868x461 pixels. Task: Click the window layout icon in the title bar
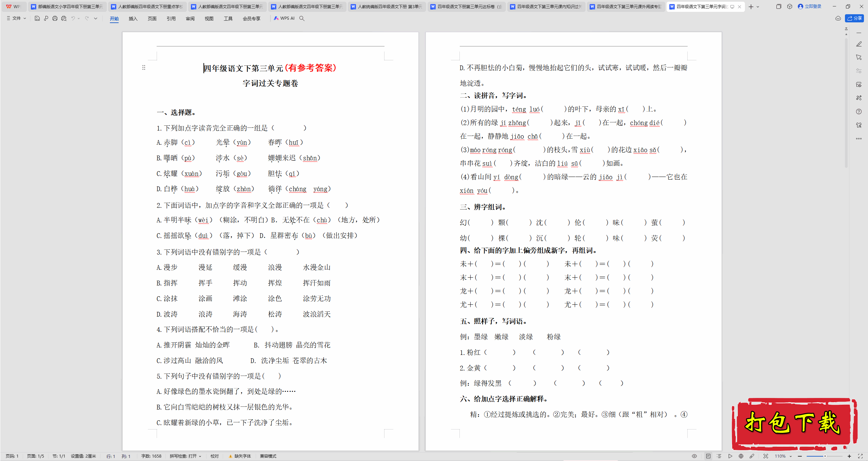[x=779, y=7]
